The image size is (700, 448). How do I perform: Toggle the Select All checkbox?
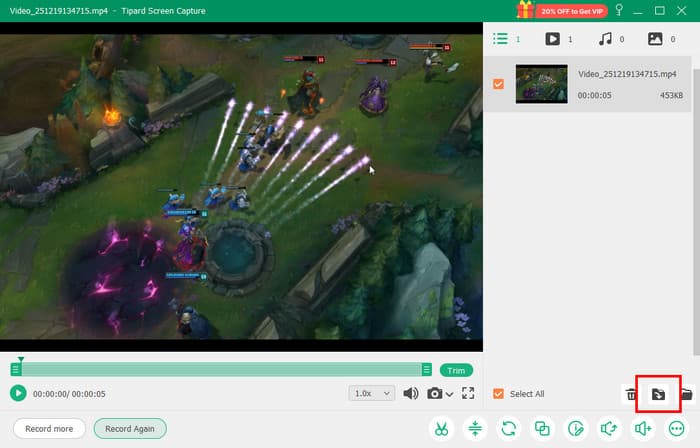click(x=498, y=394)
